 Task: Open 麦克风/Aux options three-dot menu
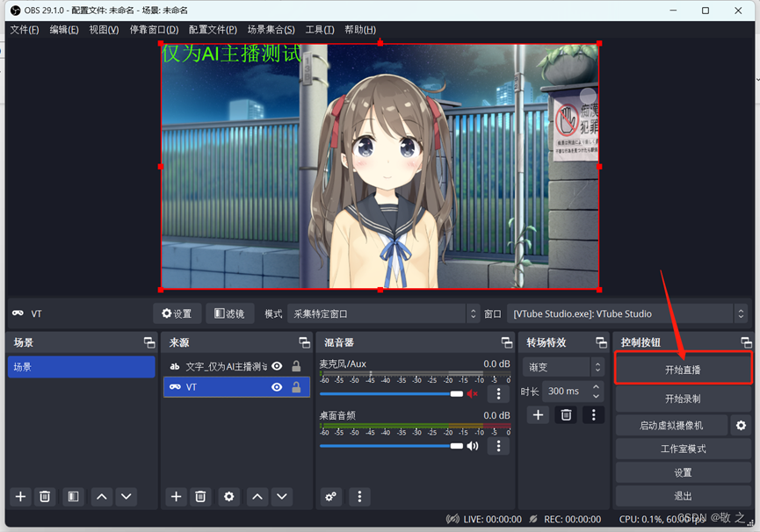click(498, 393)
